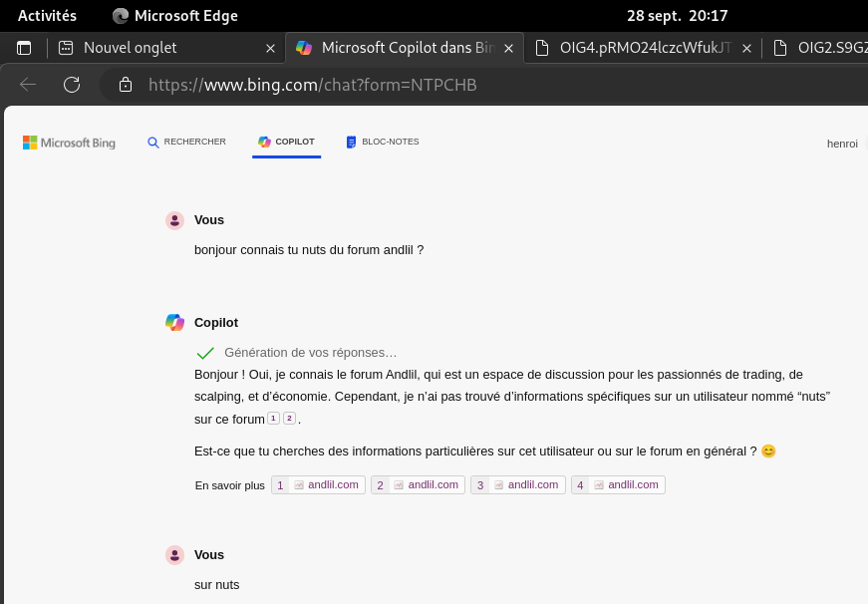
Task: Click the Copilot avatar icon in the chat
Action: (174, 322)
